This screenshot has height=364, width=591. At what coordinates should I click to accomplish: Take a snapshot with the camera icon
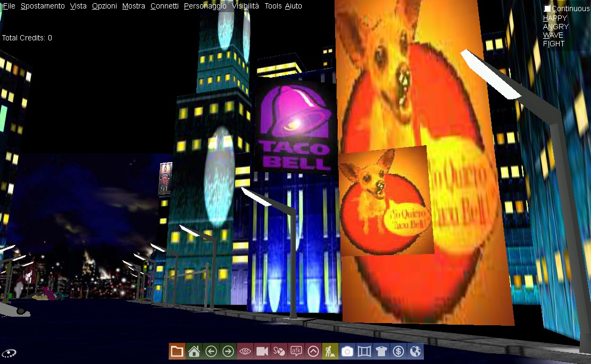pos(347,351)
